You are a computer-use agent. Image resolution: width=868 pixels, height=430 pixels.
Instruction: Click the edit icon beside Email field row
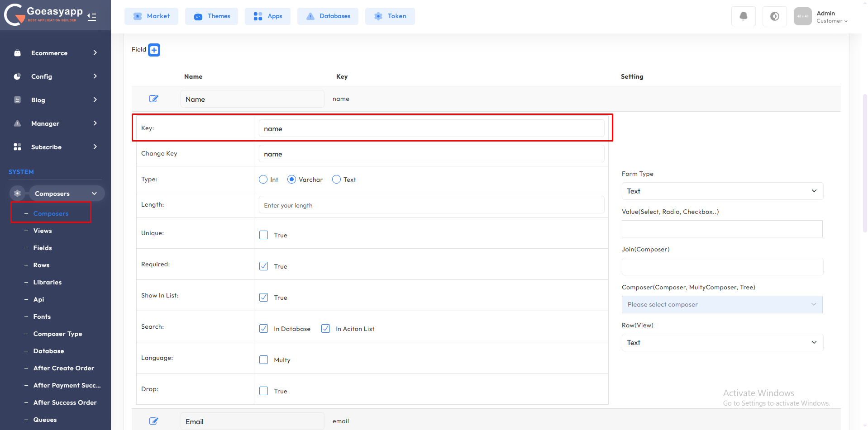point(154,421)
